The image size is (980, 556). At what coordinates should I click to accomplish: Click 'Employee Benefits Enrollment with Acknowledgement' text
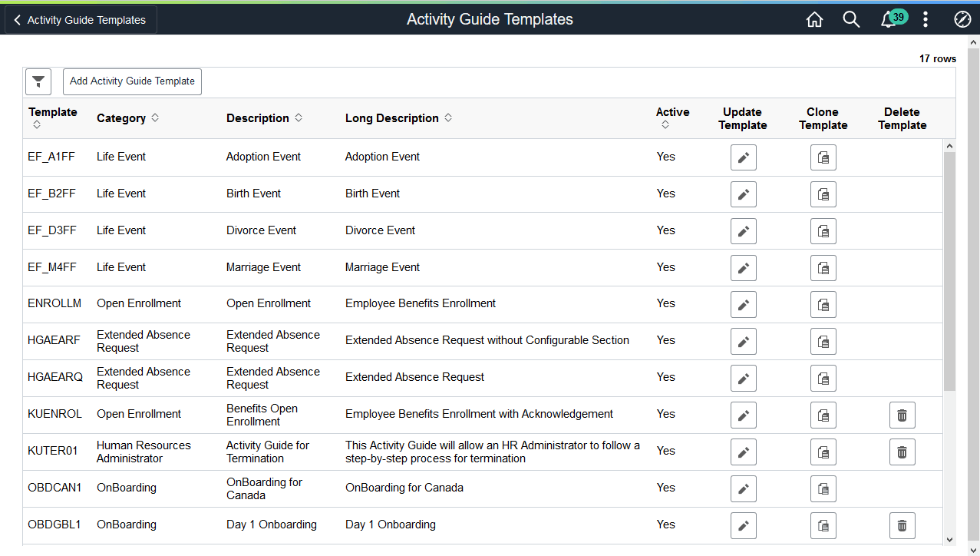(x=479, y=414)
